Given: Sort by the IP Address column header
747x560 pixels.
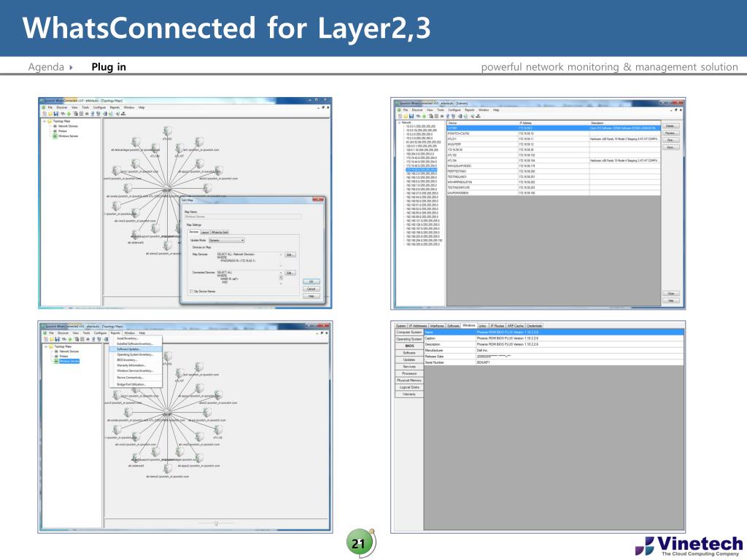Looking at the screenshot, I should [x=553, y=122].
